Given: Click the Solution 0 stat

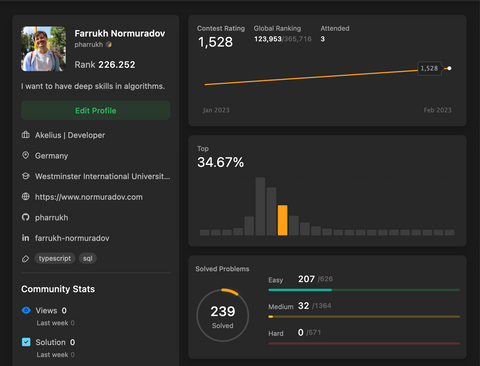Looking at the screenshot, I should tap(55, 342).
